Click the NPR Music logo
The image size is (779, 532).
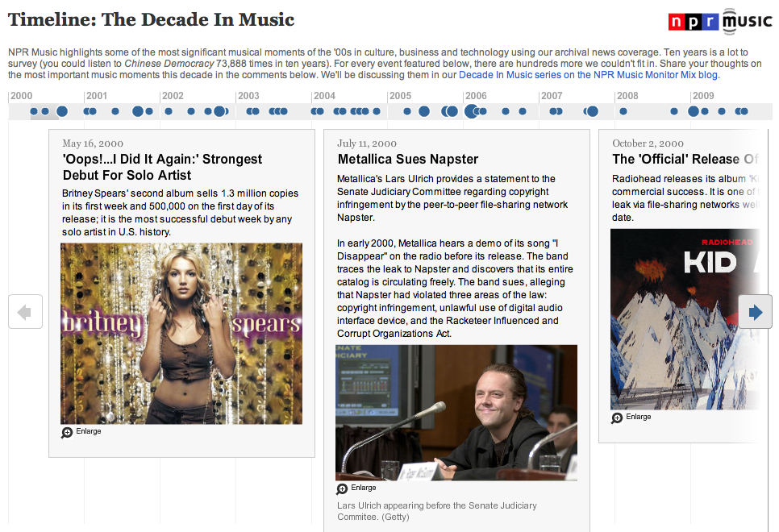(720, 21)
